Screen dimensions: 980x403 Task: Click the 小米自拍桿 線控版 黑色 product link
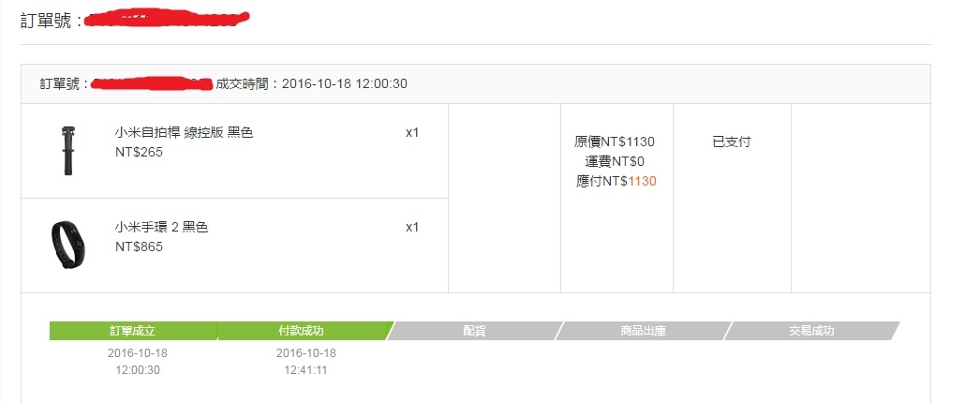coord(185,132)
